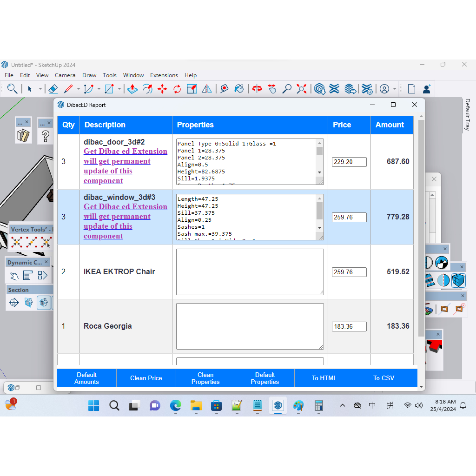Select the Tape Measure tool

click(x=225, y=89)
